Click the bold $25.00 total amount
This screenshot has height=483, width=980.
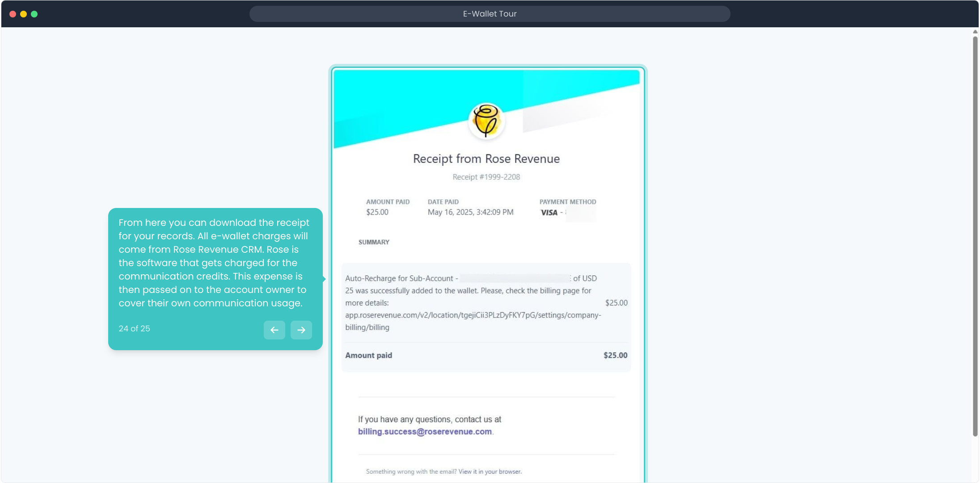[615, 356]
